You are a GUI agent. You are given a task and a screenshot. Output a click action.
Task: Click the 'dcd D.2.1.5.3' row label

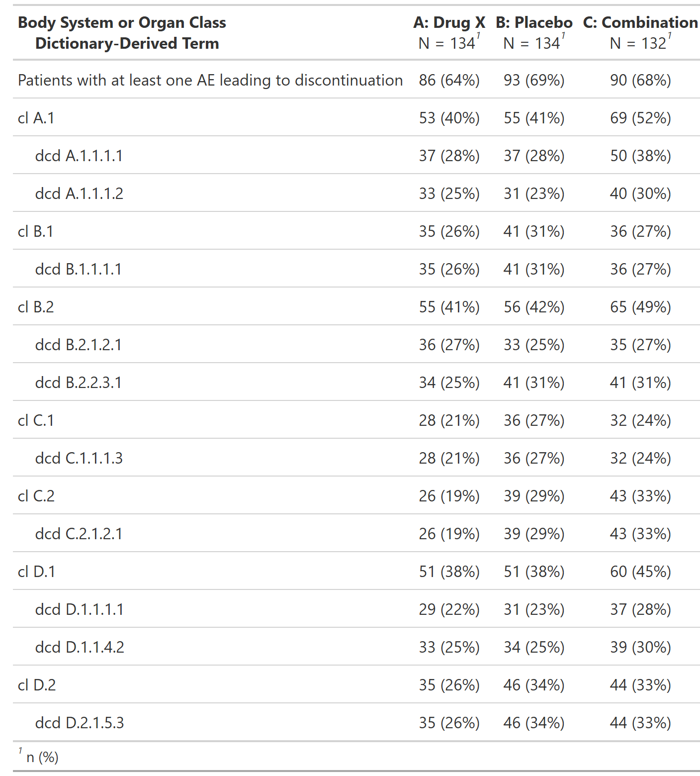tap(80, 723)
